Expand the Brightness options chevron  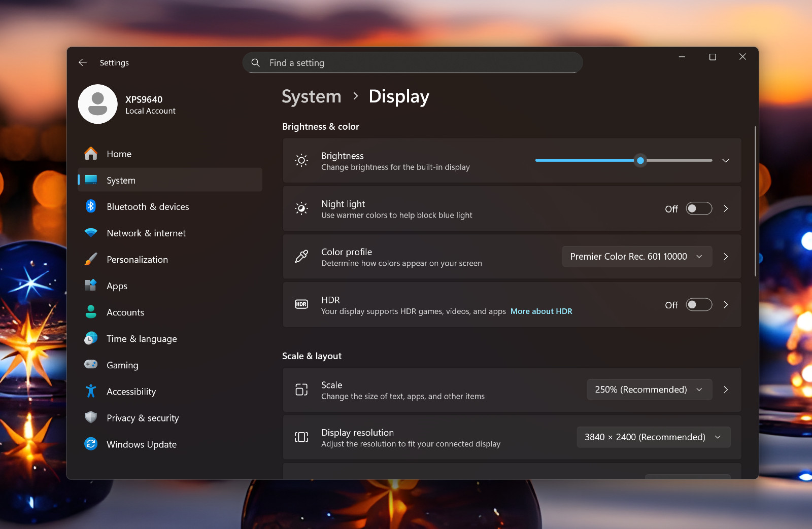click(x=726, y=160)
